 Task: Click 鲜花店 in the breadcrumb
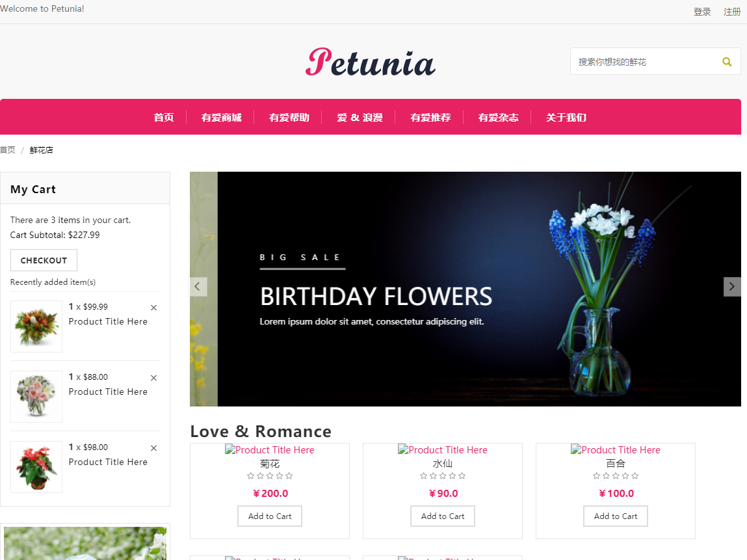(42, 150)
